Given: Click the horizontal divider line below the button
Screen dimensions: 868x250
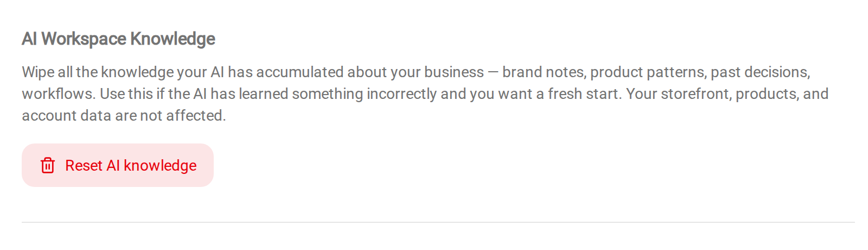Looking at the screenshot, I should coord(438,222).
